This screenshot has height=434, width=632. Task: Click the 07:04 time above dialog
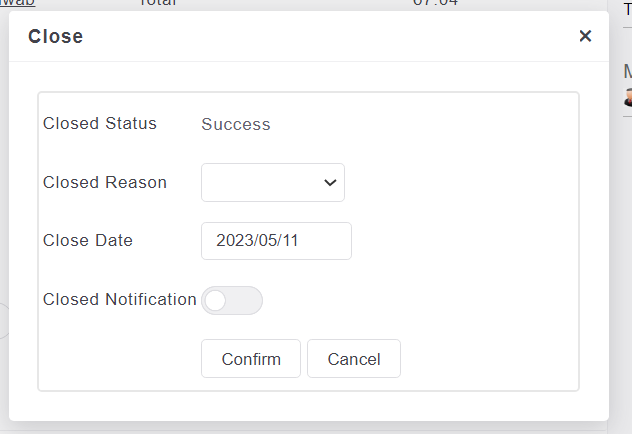(x=435, y=3)
